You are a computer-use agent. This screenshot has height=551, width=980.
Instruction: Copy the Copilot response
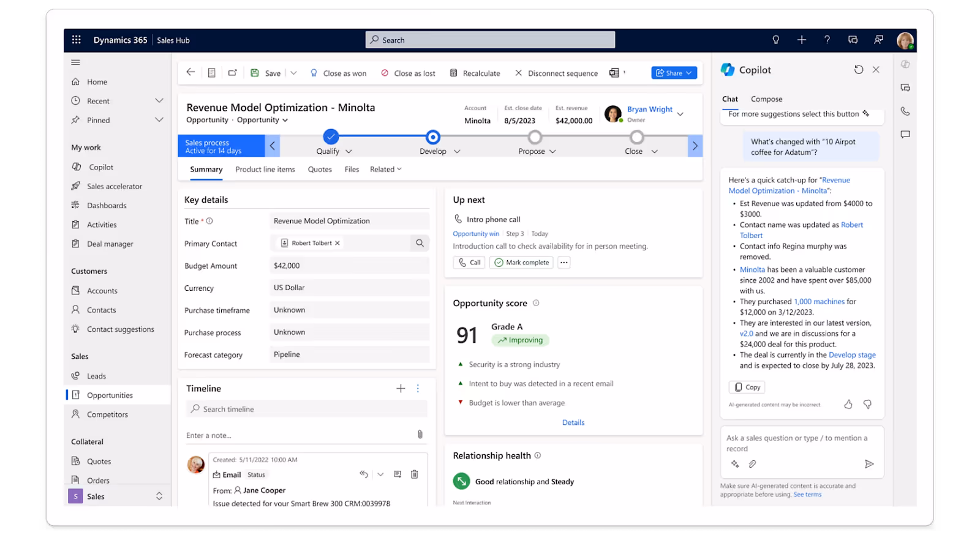[747, 387]
